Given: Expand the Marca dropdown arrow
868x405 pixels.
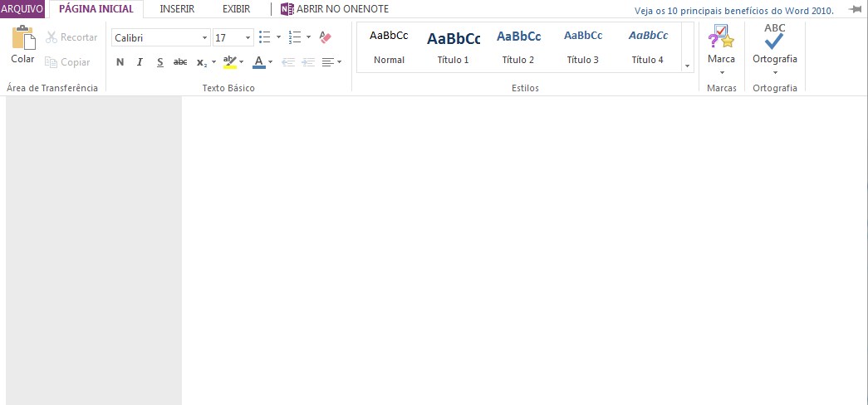Looking at the screenshot, I should tap(722, 72).
